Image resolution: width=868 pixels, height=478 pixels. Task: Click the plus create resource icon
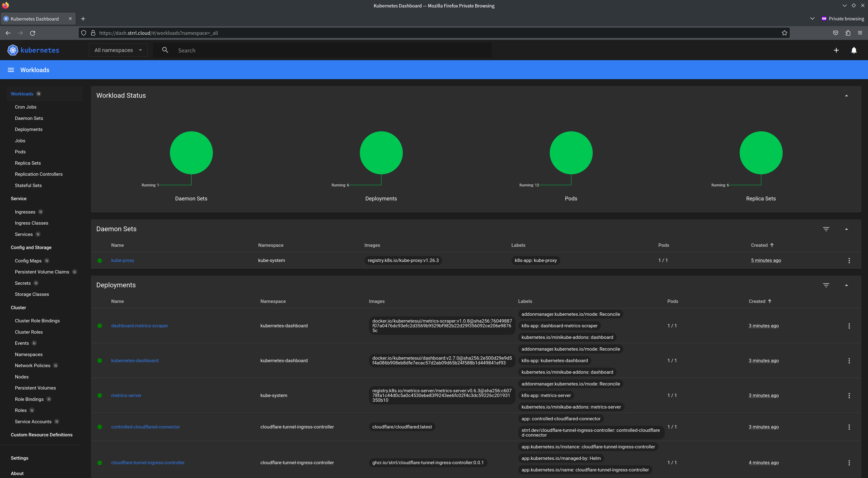836,50
